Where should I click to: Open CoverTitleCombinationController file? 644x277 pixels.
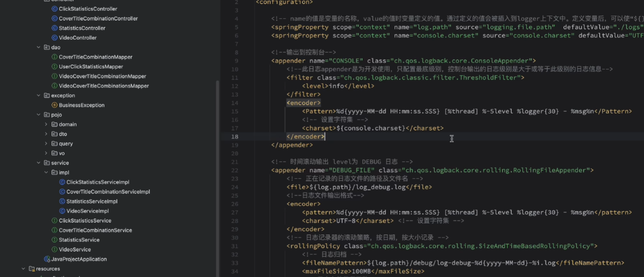98,18
